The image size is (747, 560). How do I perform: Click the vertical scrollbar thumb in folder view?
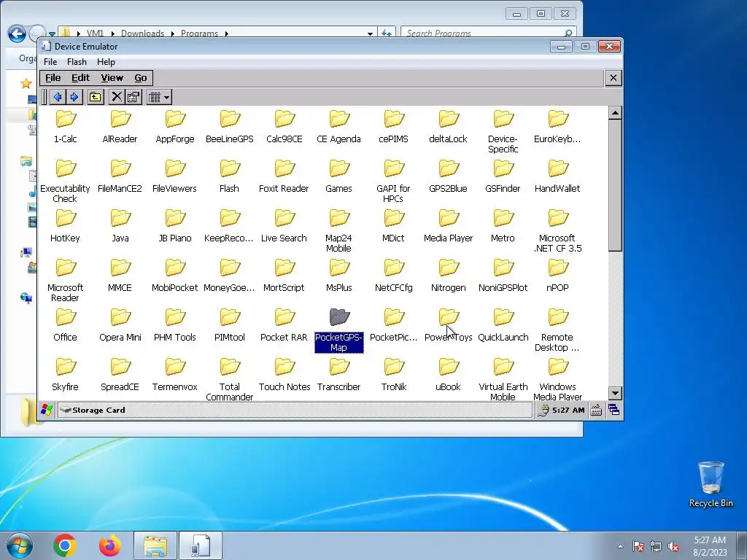click(615, 185)
